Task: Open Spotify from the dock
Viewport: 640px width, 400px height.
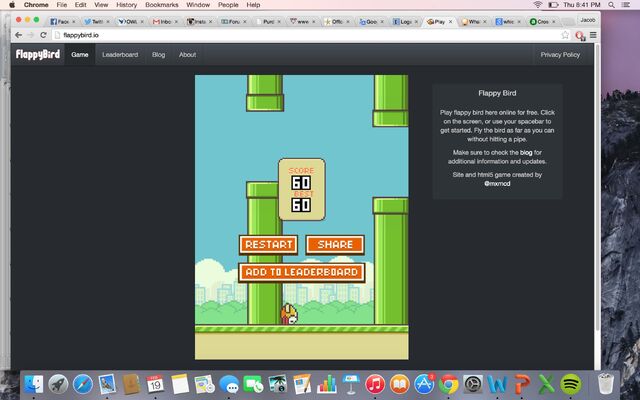Action: click(571, 384)
